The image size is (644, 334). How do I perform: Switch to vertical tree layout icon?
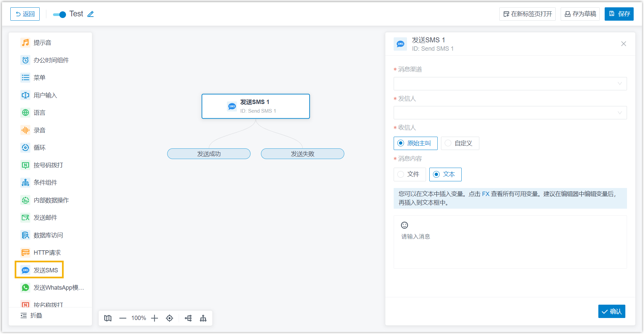pyautogui.click(x=203, y=318)
